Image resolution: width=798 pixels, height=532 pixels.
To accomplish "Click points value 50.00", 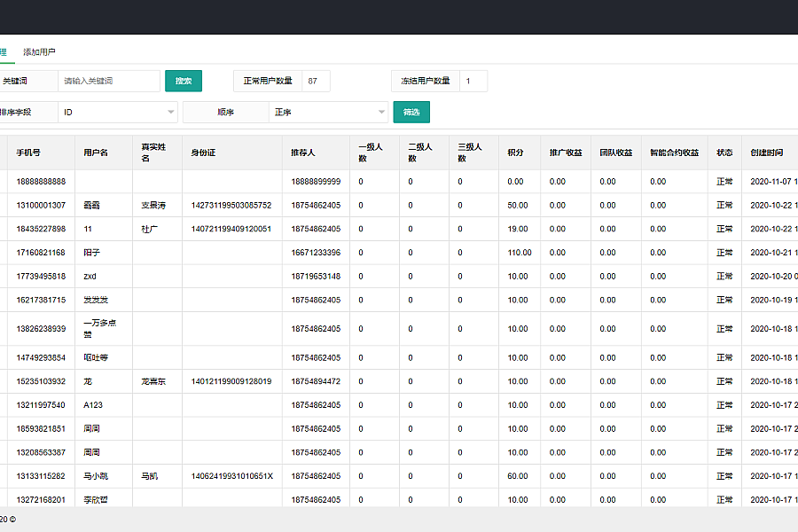I will [x=518, y=205].
